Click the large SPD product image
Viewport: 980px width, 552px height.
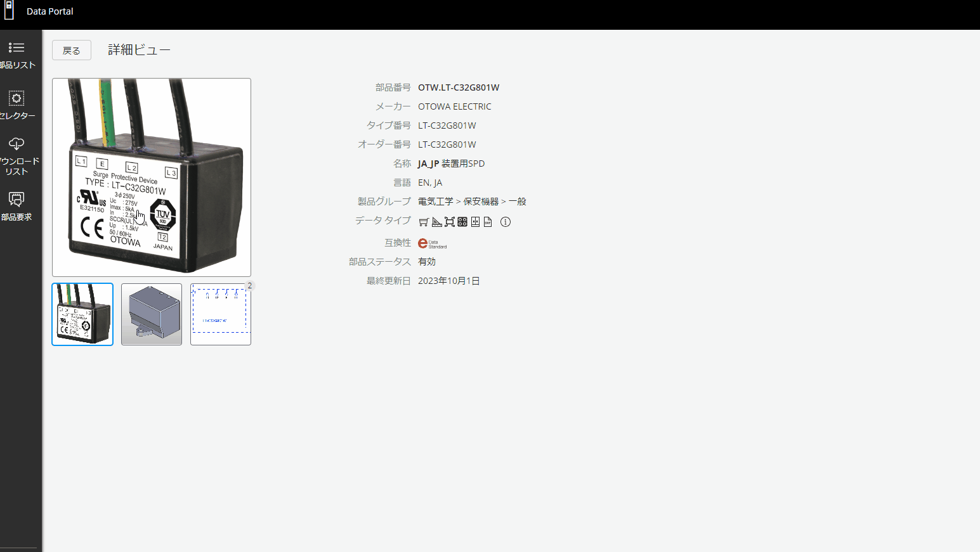point(152,177)
